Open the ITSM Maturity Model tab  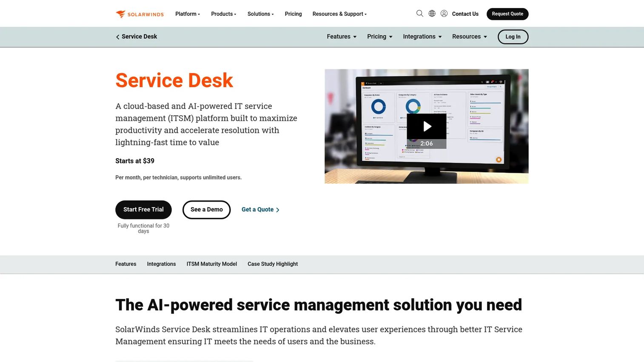[x=211, y=264]
